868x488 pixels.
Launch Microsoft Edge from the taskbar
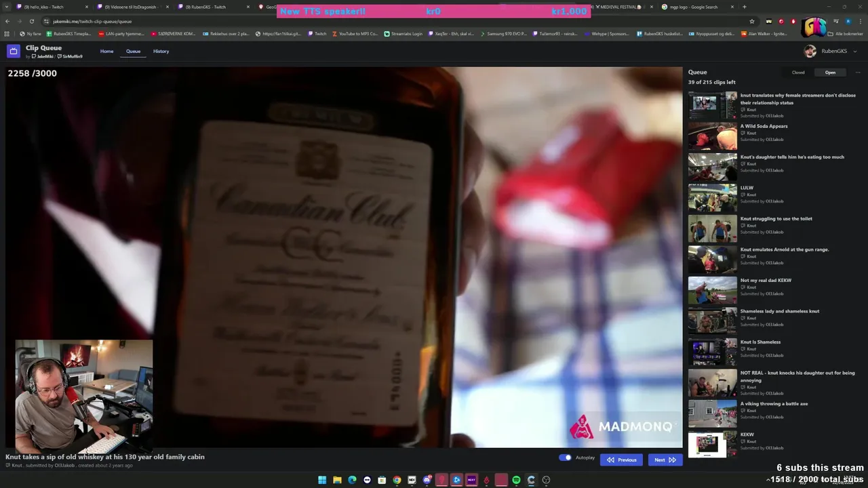point(352,480)
